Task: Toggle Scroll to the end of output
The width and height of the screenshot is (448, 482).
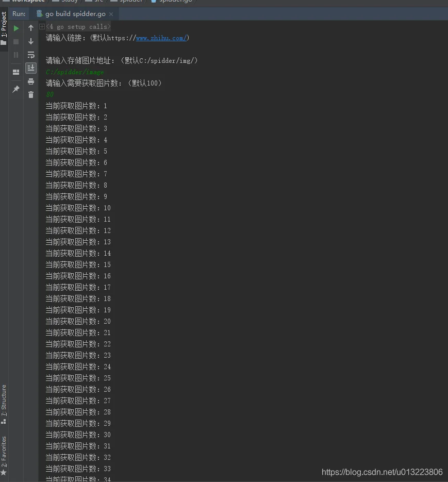Action: pos(31,68)
